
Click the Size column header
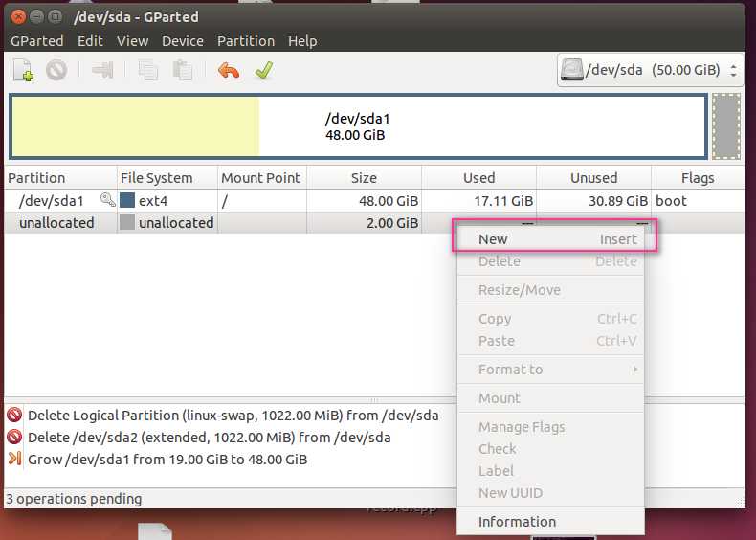click(364, 178)
